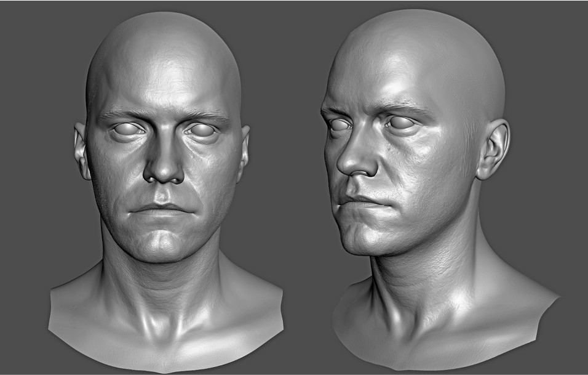The image size is (588, 375).
Task: Select the front-view head's left eyeball
Action: [127, 129]
